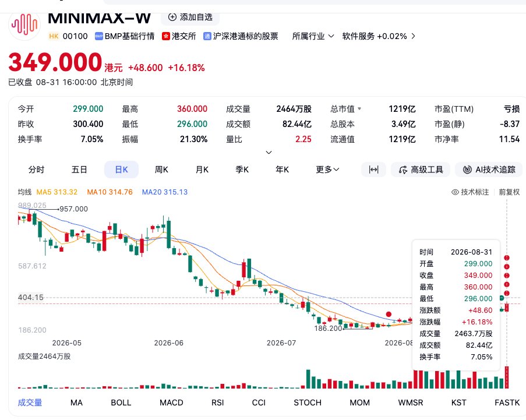Select the 日K tab
Image resolution: width=526 pixels, height=420 pixels.
[121, 170]
